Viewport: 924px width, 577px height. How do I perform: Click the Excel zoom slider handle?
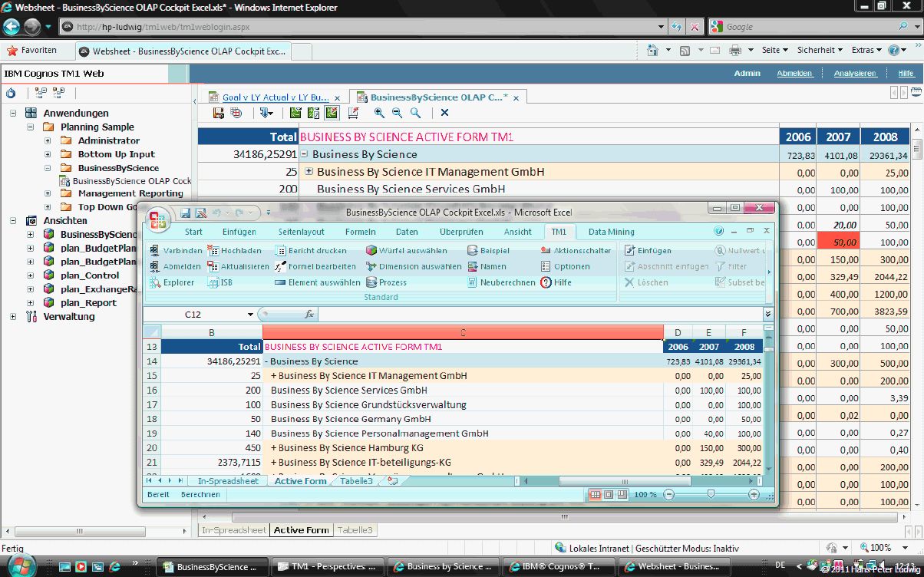tap(711, 495)
